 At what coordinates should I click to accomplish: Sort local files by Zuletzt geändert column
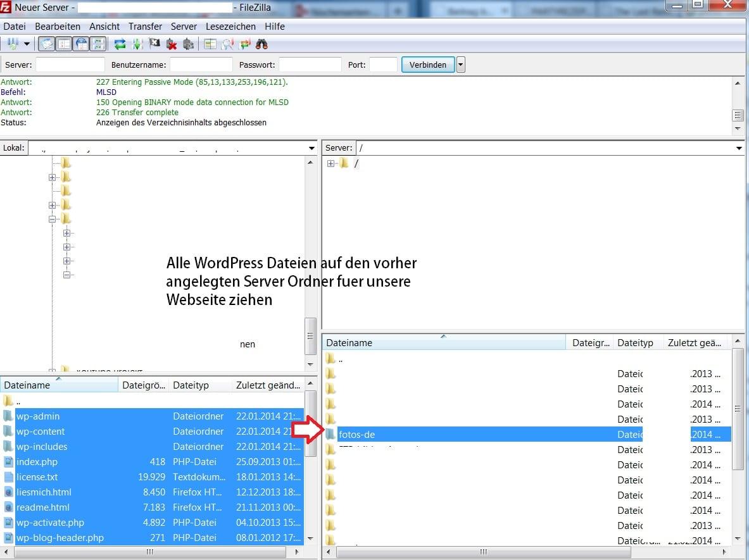pyautogui.click(x=268, y=385)
